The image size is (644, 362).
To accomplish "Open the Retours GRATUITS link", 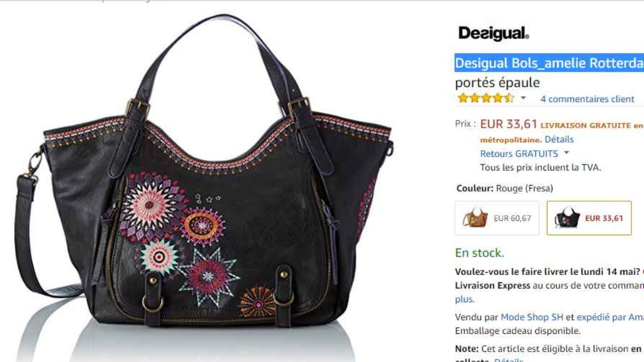I will pyautogui.click(x=519, y=153).
